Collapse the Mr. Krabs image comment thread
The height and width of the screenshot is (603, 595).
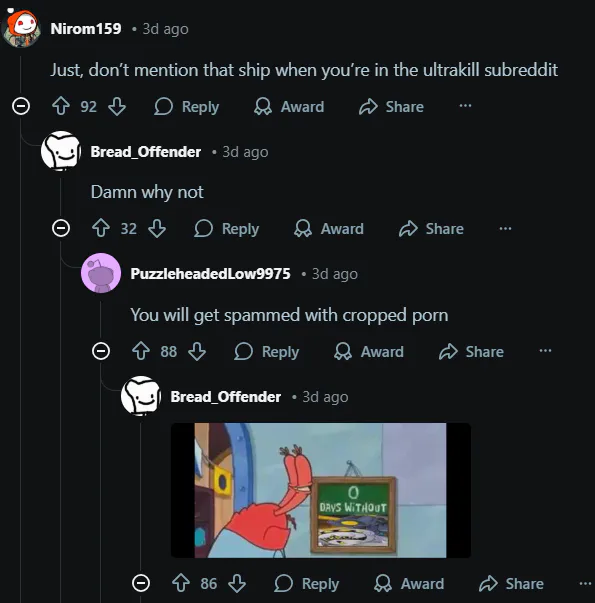click(141, 583)
